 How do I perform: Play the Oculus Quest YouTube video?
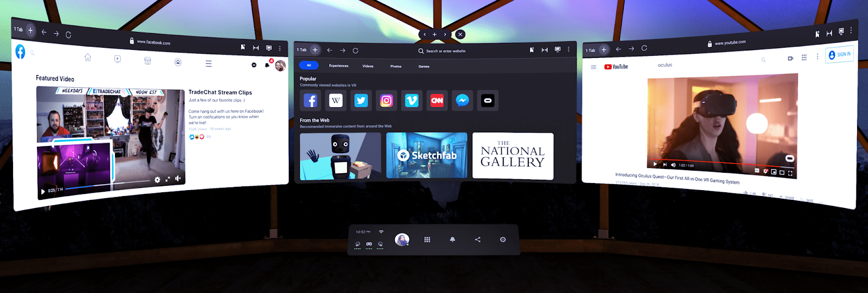point(655,164)
